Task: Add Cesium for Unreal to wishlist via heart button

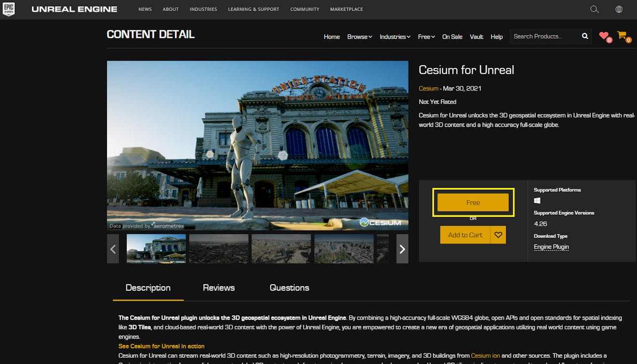Action: pos(498,234)
